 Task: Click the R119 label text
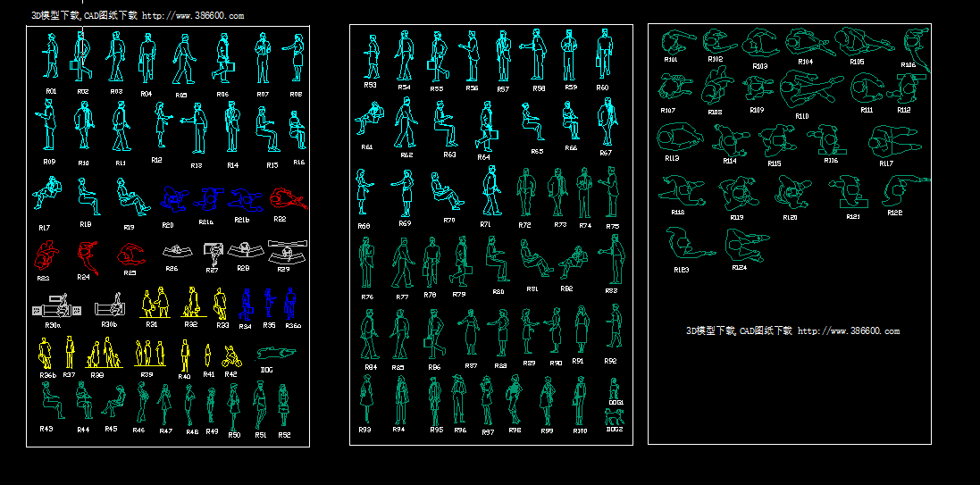[737, 218]
